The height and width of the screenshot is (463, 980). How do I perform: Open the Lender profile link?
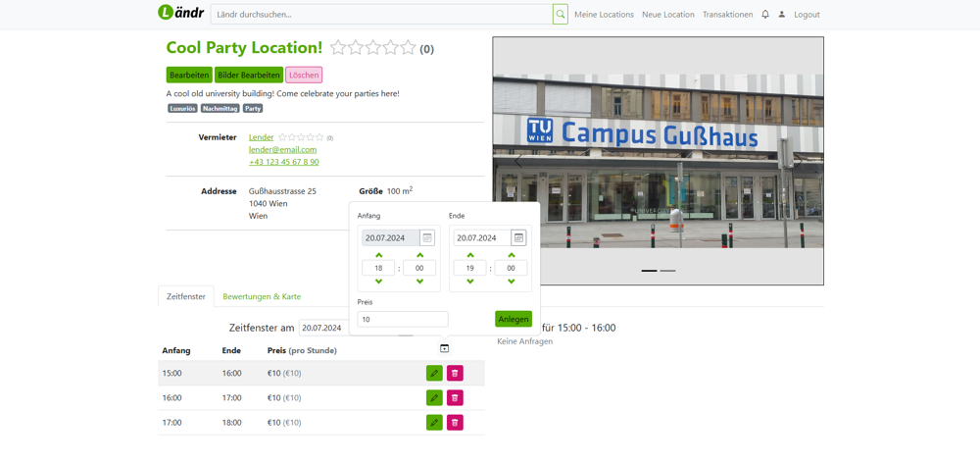tap(262, 137)
